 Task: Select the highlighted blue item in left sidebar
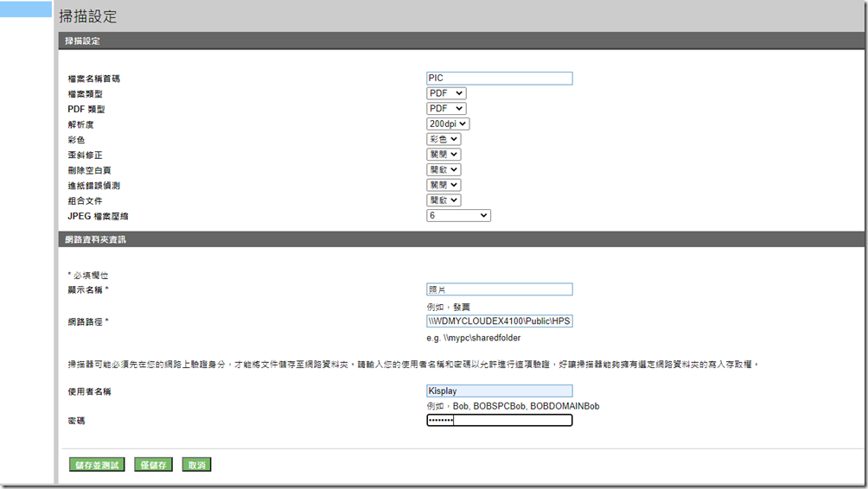26,10
